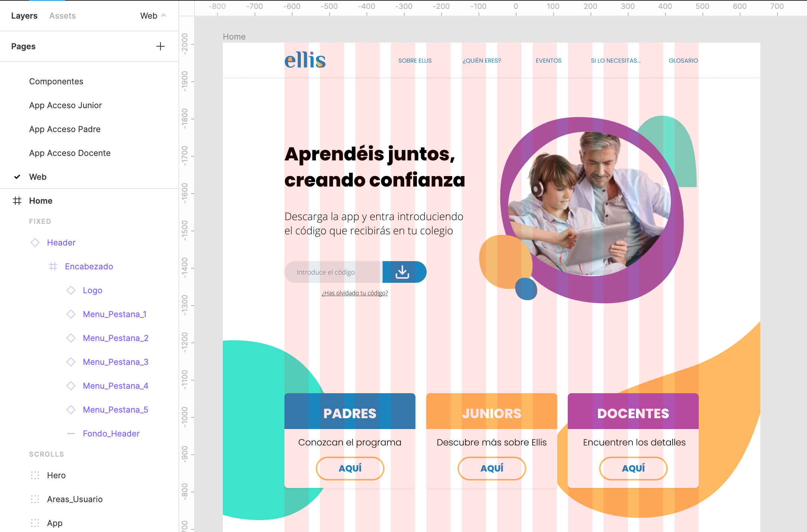Viewport: 807px width, 532px height.
Task: Select the Encabezado layer
Action: (x=89, y=266)
